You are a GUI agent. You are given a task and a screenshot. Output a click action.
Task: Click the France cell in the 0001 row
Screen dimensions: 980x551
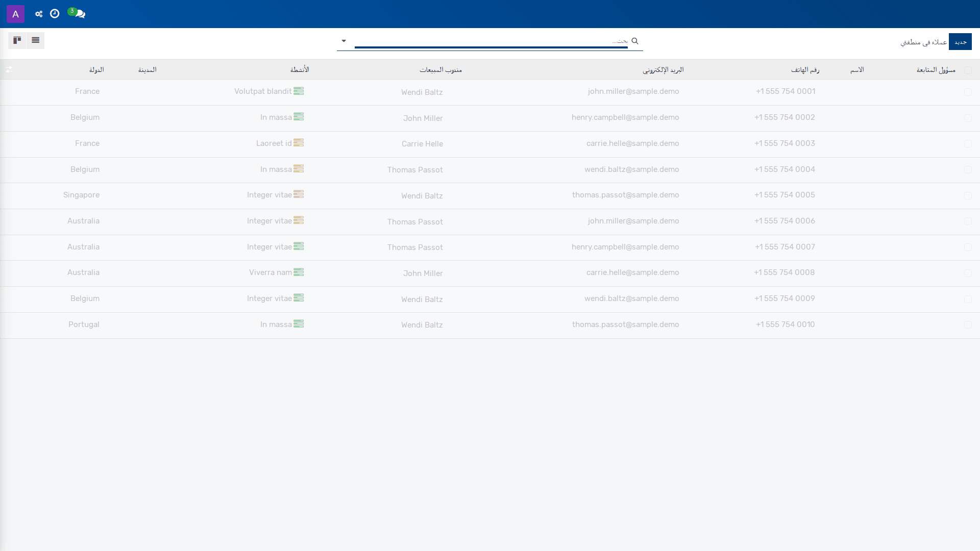point(87,91)
